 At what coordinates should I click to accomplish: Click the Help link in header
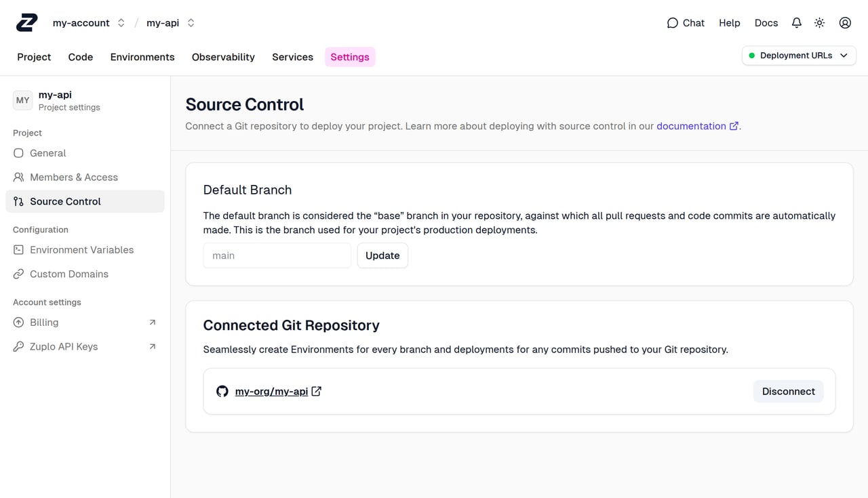pyautogui.click(x=730, y=22)
